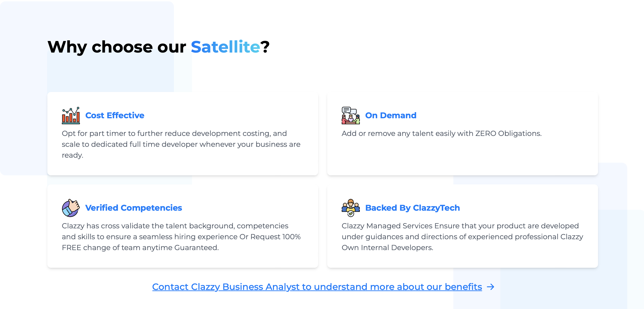The image size is (644, 309).
Task: Select the Backed By ClazzyTech heading
Action: (x=413, y=208)
